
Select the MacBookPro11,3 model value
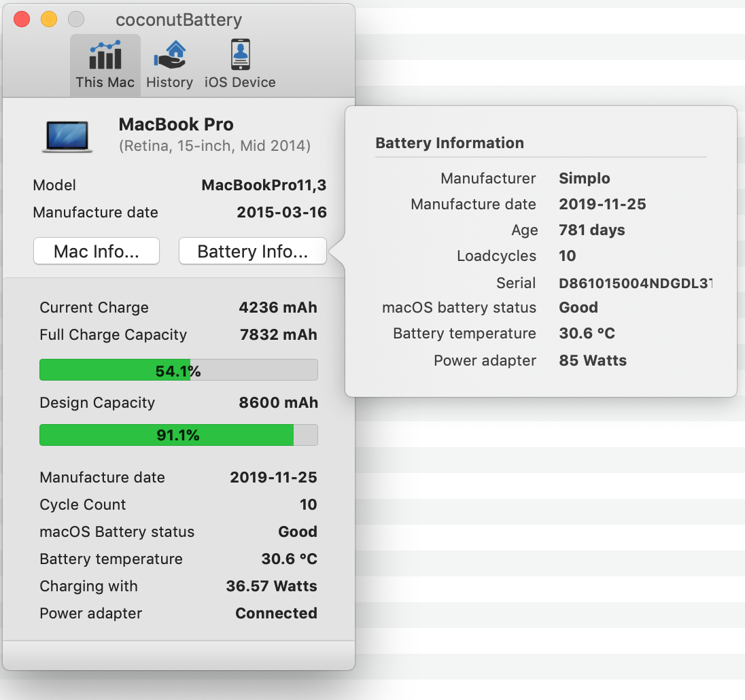coord(264,185)
